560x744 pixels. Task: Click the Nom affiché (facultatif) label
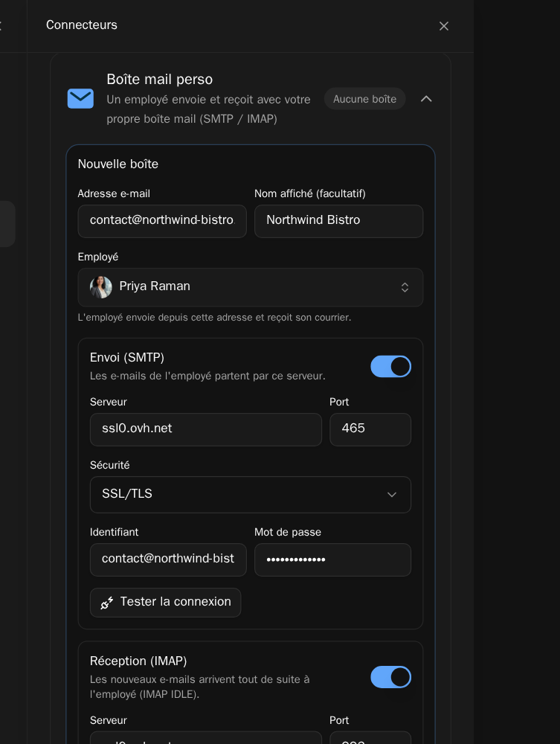coord(310,193)
